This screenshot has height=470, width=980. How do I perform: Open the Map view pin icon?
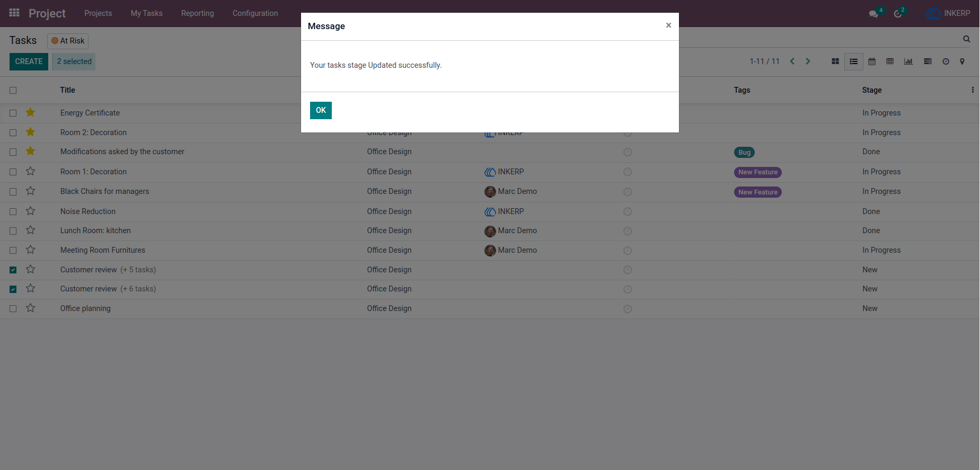962,61
